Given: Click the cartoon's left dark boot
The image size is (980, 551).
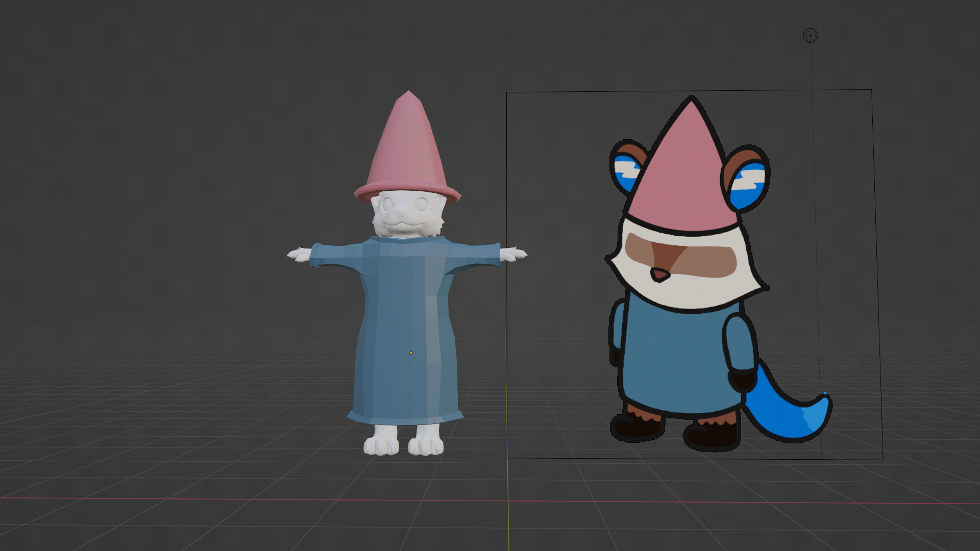Looking at the screenshot, I should (x=635, y=428).
